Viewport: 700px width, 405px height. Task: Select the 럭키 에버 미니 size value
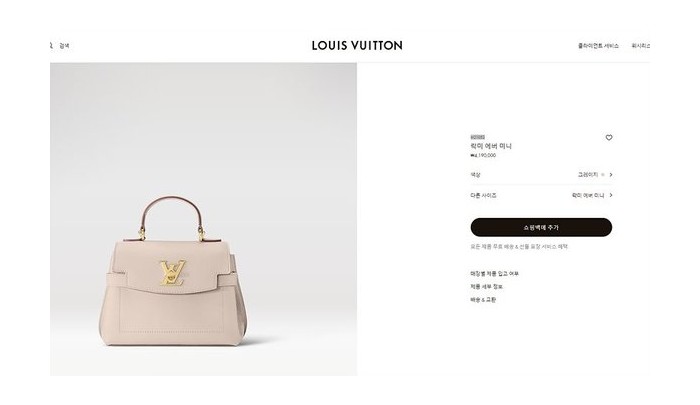point(588,196)
